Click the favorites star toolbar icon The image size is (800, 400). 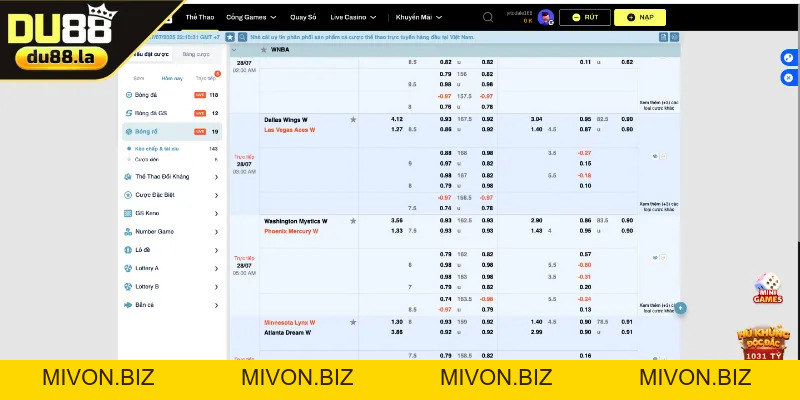tap(230, 37)
